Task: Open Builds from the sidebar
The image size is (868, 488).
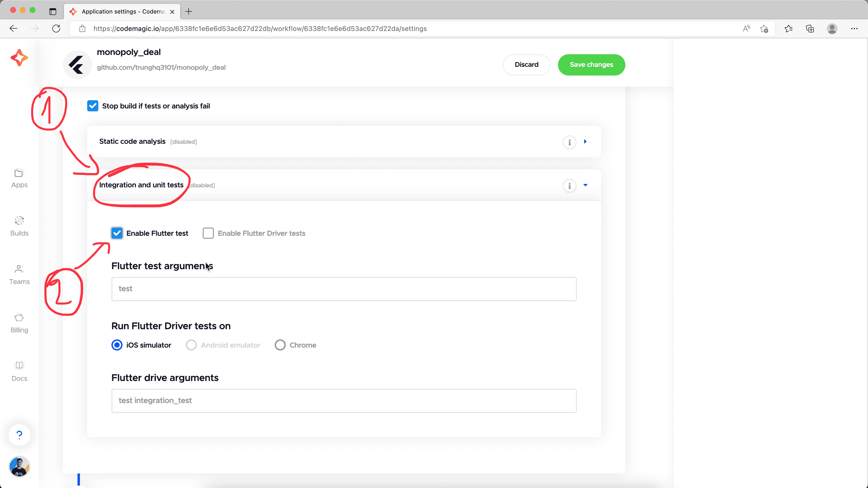Action: click(19, 227)
